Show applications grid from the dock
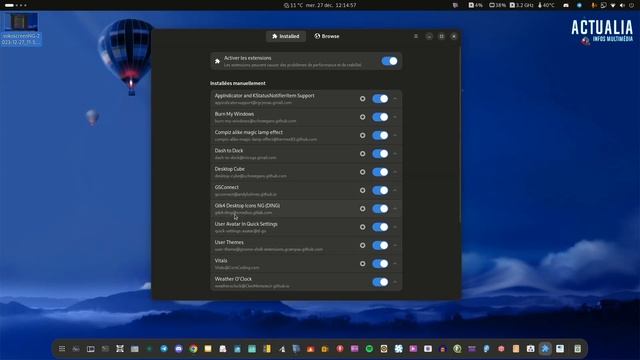 [62, 349]
